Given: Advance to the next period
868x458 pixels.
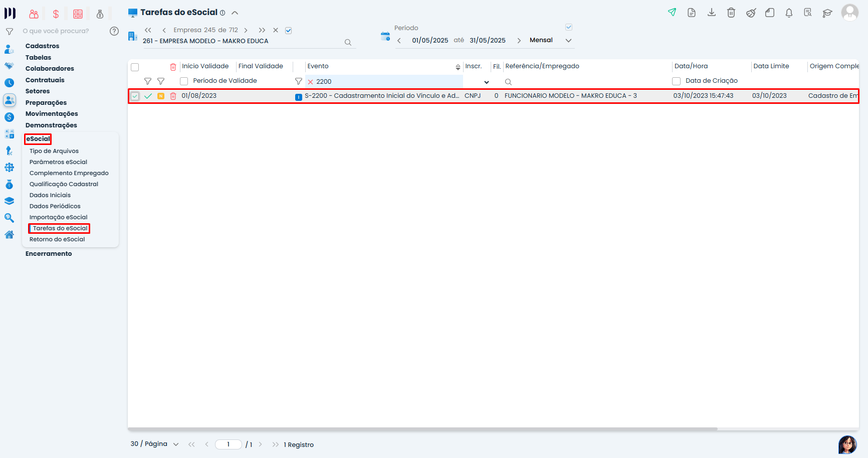Looking at the screenshot, I should pos(519,41).
